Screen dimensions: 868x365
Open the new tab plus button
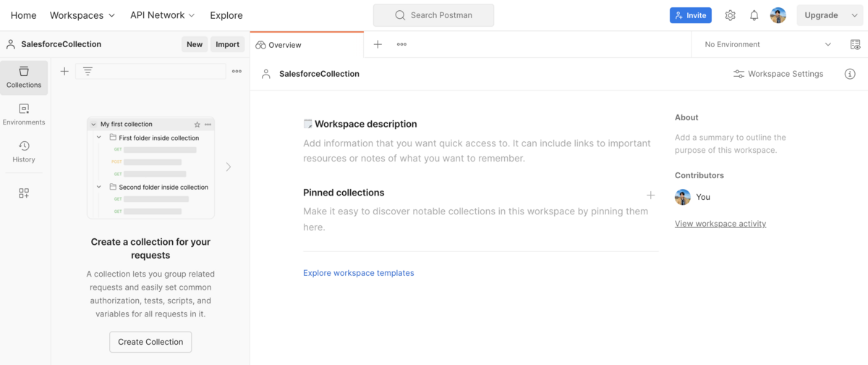[x=378, y=44]
